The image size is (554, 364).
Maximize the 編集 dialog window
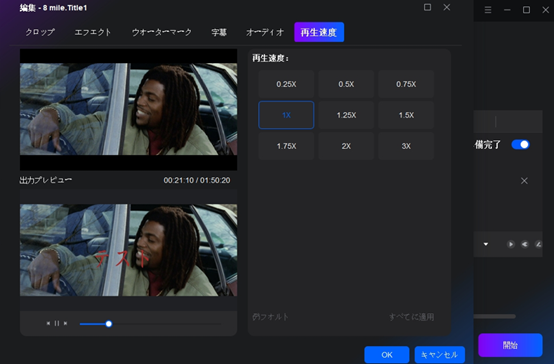click(x=428, y=7)
